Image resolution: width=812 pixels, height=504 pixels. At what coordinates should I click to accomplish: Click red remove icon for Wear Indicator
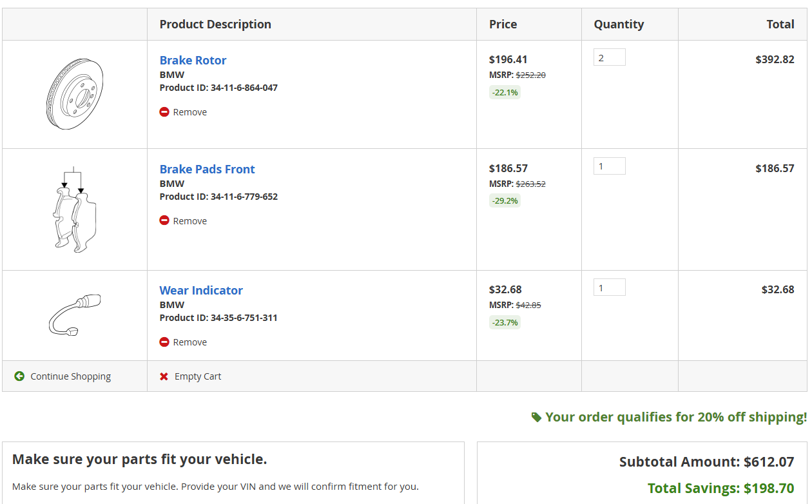pyautogui.click(x=164, y=342)
